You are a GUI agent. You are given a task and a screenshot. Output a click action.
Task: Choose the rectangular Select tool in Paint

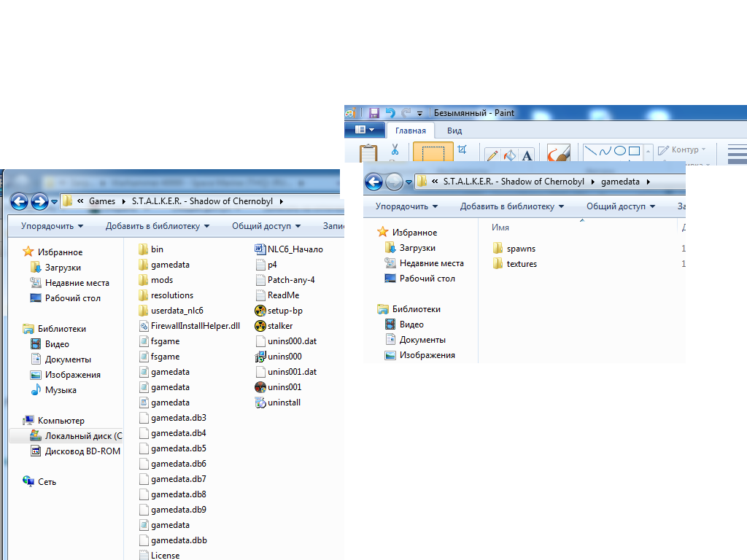point(433,153)
